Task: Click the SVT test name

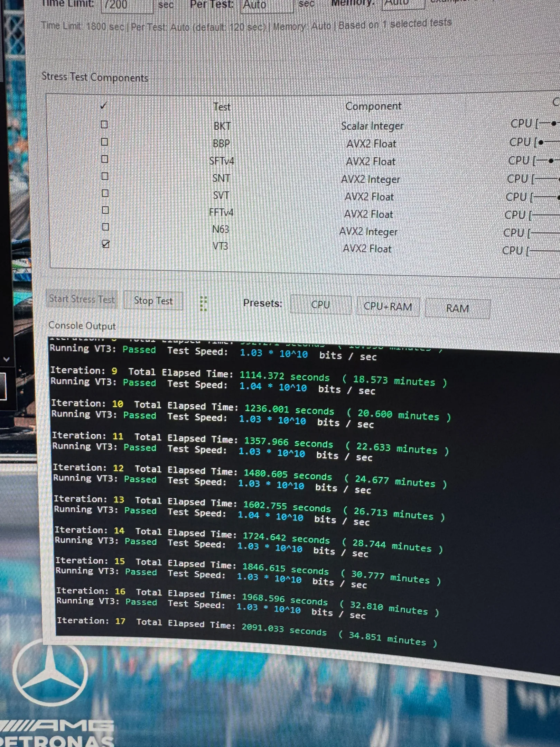Action: tap(221, 195)
